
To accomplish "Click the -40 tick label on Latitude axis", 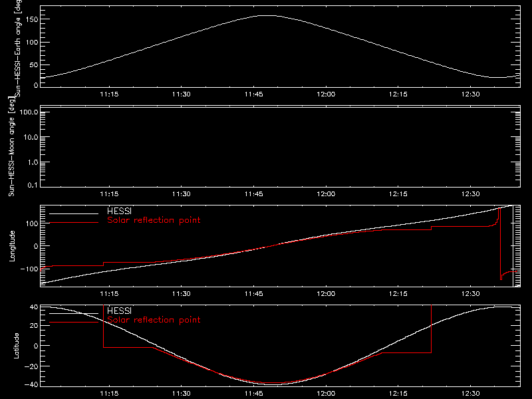I will pos(31,384).
